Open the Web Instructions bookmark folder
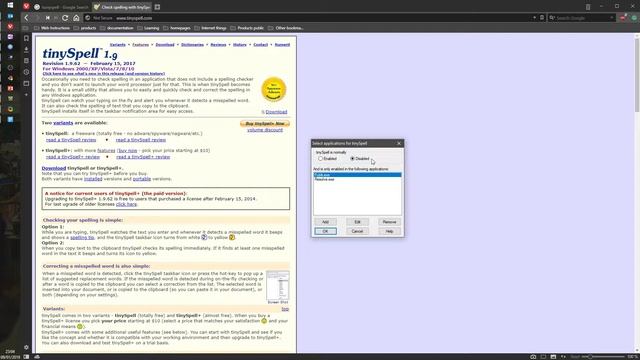This screenshot has width=640, height=360. [x=52, y=28]
